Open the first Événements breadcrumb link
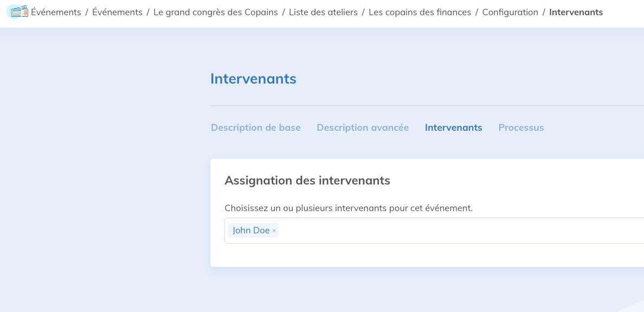 (56, 12)
